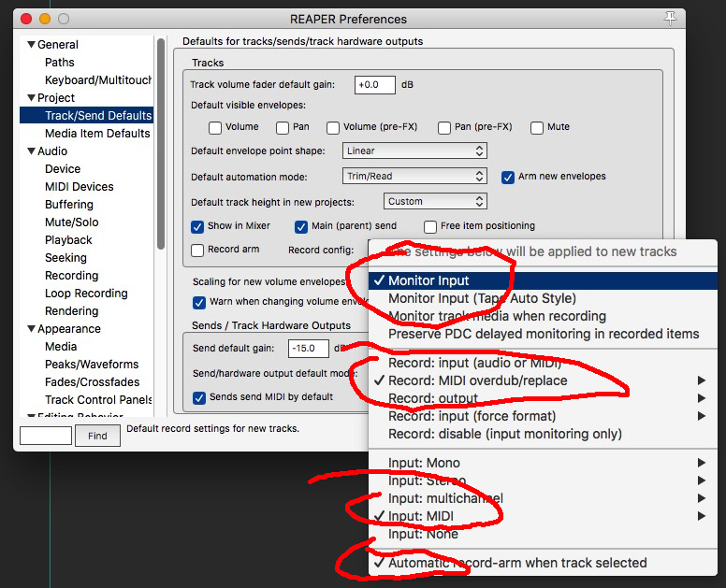Click the Find button
The image size is (726, 588).
click(x=97, y=436)
